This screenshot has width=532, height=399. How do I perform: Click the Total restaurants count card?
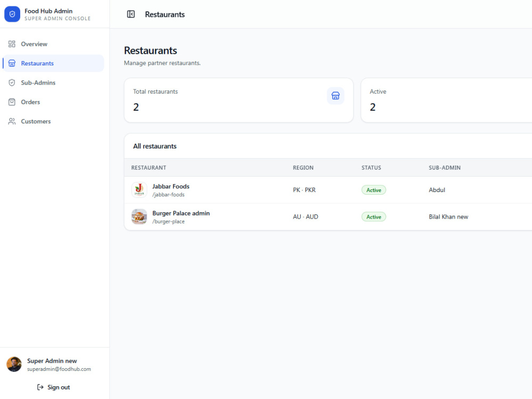point(239,101)
